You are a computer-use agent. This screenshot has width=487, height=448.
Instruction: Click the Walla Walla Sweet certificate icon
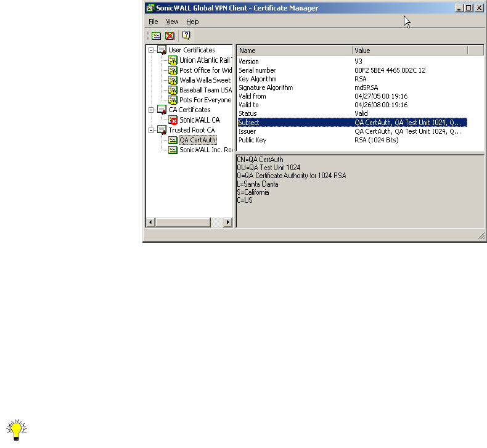173,80
